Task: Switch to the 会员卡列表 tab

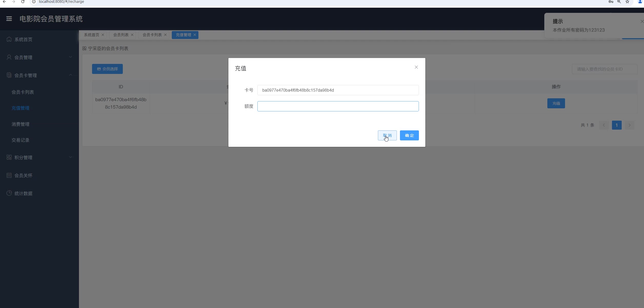Action: click(152, 35)
